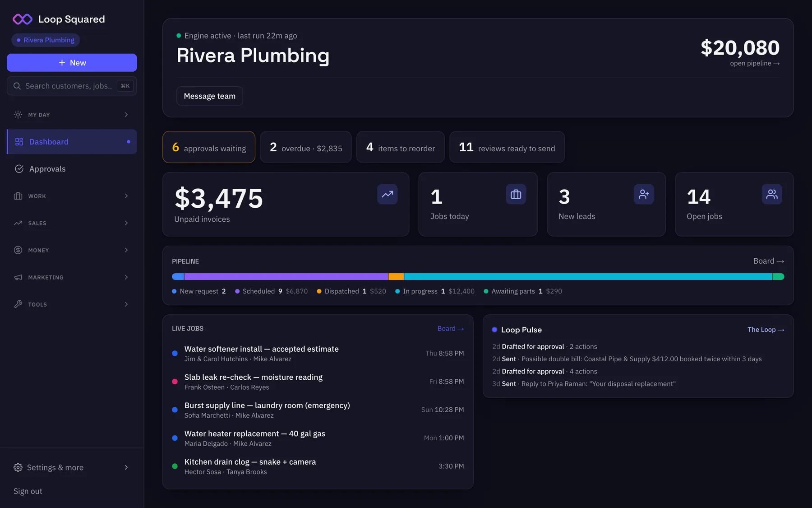Select the Rivera Plumbing workspace pill
This screenshot has width=812, height=508.
pyautogui.click(x=46, y=40)
